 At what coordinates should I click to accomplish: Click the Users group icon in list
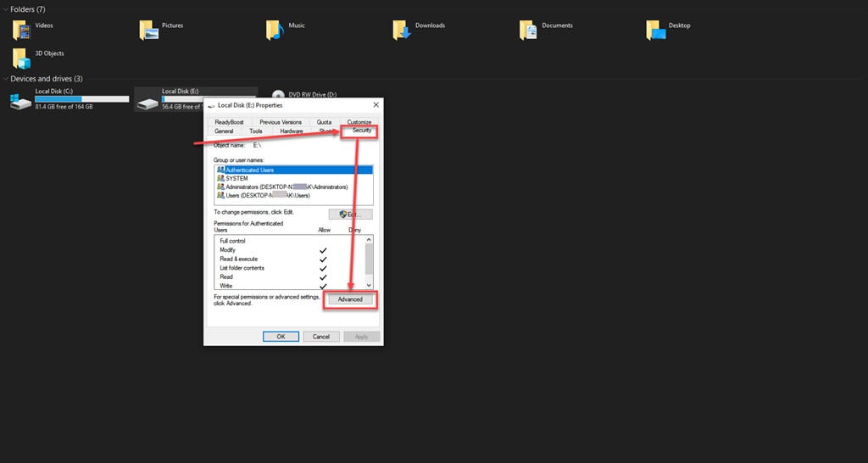221,195
